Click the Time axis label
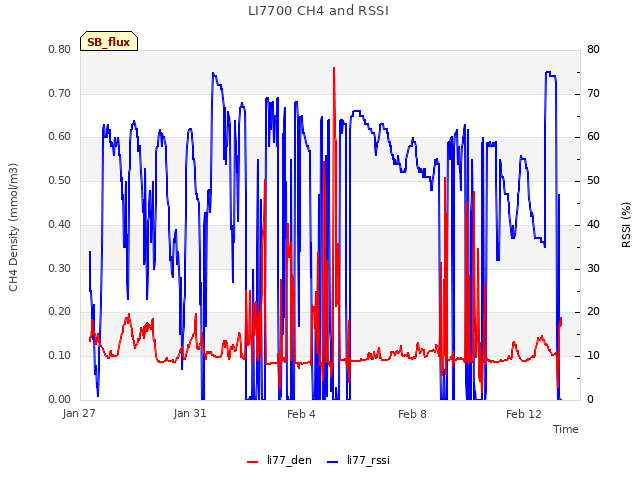640x480 pixels. 566,429
